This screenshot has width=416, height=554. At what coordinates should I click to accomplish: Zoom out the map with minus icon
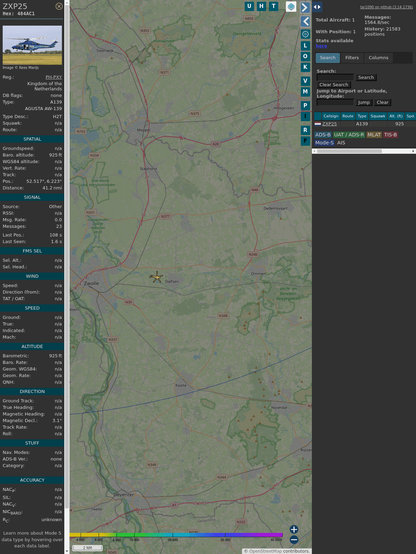tap(294, 540)
